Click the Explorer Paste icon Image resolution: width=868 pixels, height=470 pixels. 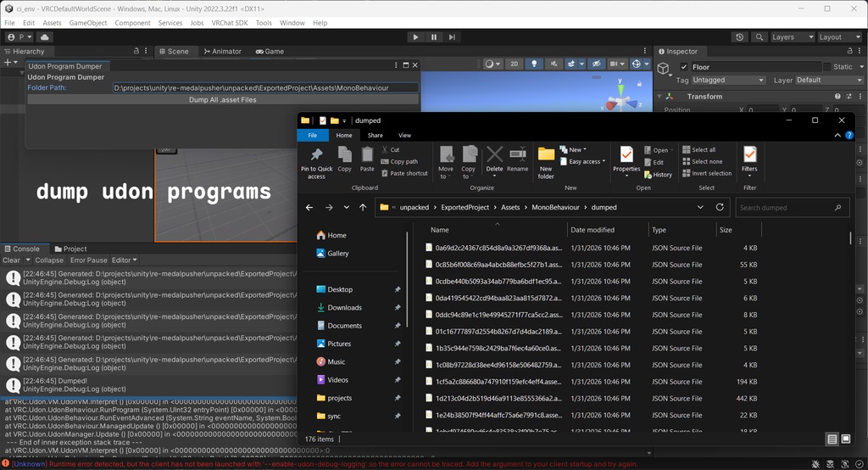point(367,159)
